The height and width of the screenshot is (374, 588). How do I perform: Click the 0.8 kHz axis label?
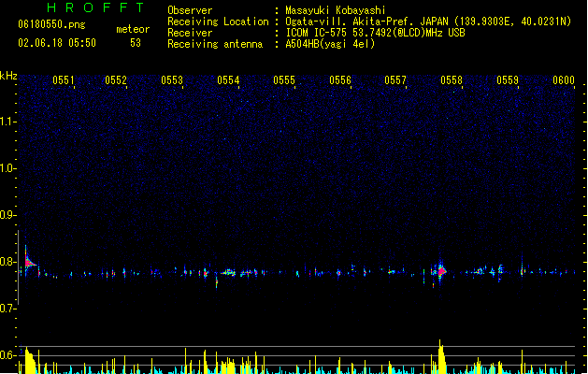[7, 262]
